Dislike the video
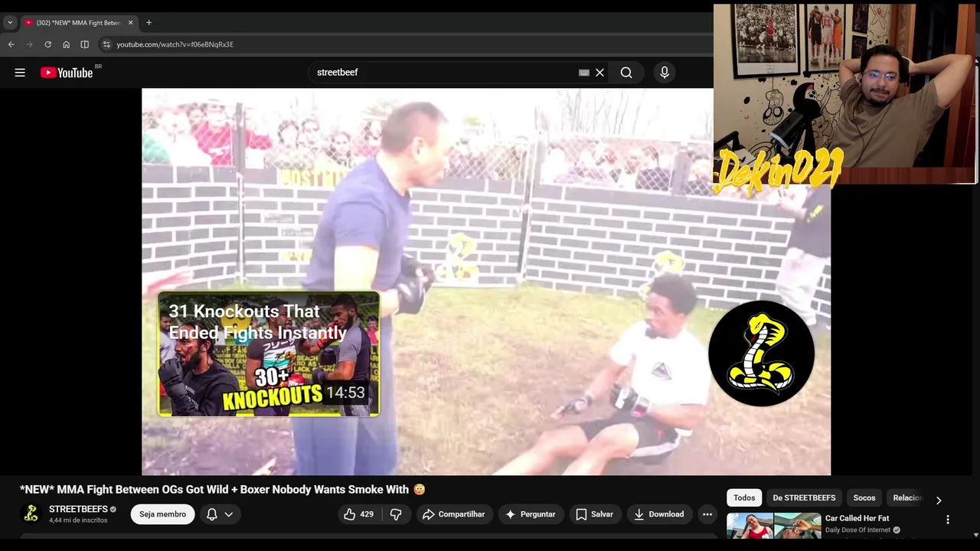Screen dimensions: 980x551 tap(396, 514)
